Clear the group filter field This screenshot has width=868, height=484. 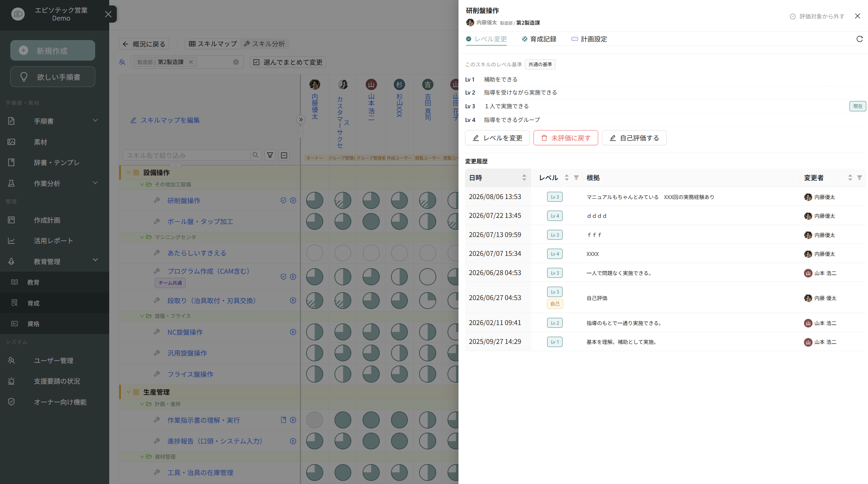click(x=236, y=62)
